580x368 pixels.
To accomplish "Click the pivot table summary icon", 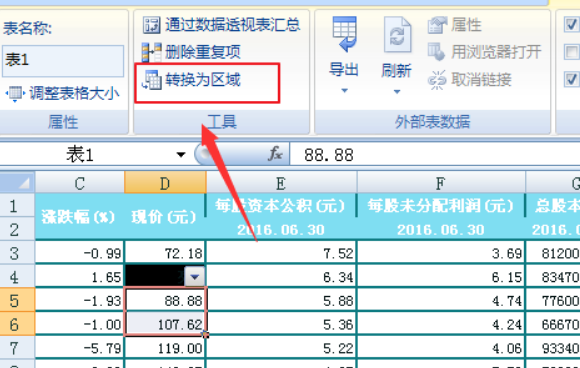I will click(x=152, y=25).
